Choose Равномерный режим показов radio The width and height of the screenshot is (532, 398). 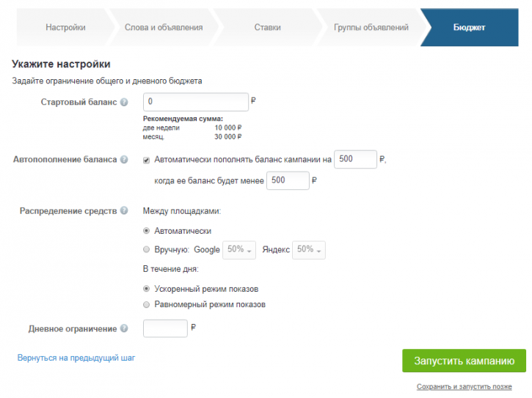coord(146,304)
